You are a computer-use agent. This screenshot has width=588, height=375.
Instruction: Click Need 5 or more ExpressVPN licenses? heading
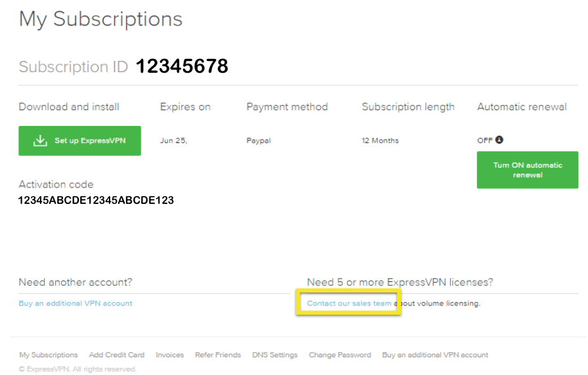click(400, 282)
